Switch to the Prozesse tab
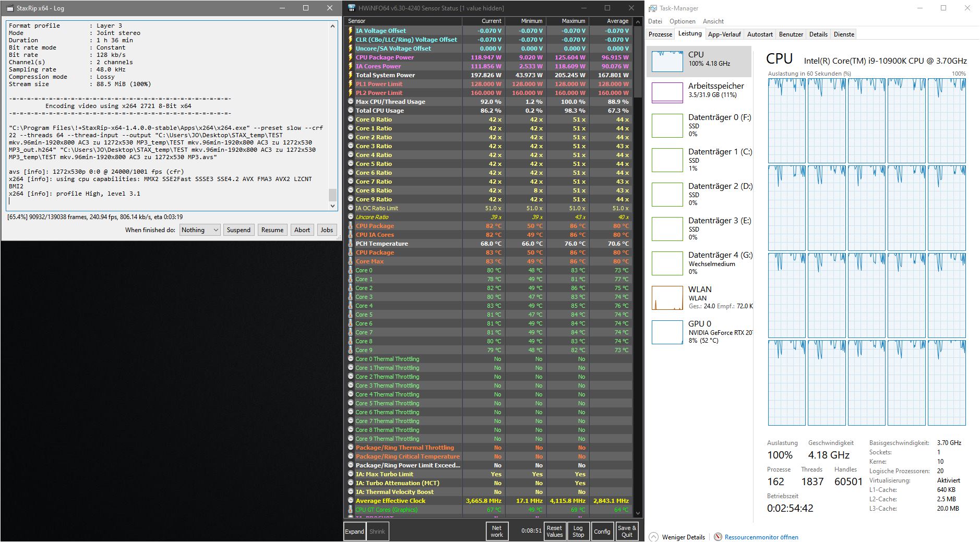Screen dimensions: 980x542 pos(660,34)
